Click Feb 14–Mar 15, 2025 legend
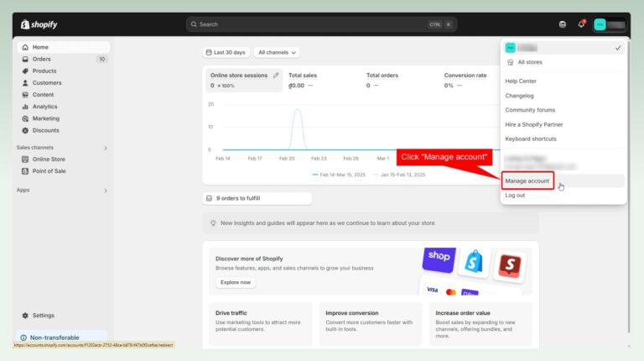Screen dimensions: 644x361 339,175
